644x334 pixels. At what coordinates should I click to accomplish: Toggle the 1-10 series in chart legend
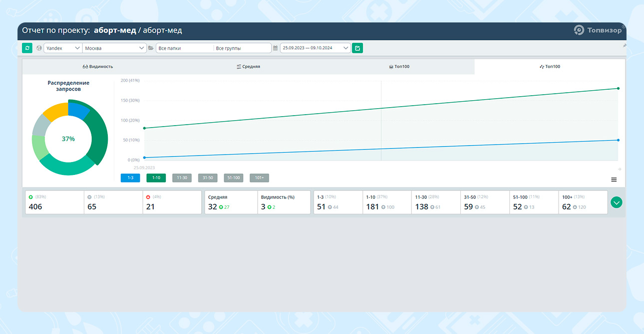point(156,178)
